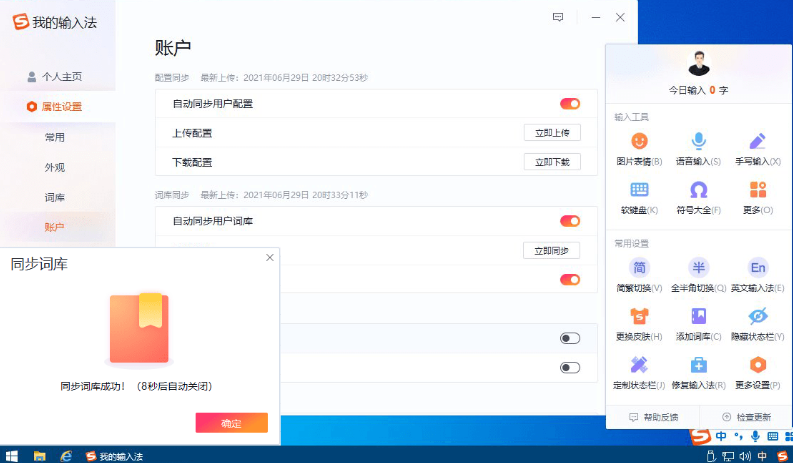The height and width of the screenshot is (463, 793).
Task: Click 帮助反馈 in popup panel
Action: click(x=654, y=417)
